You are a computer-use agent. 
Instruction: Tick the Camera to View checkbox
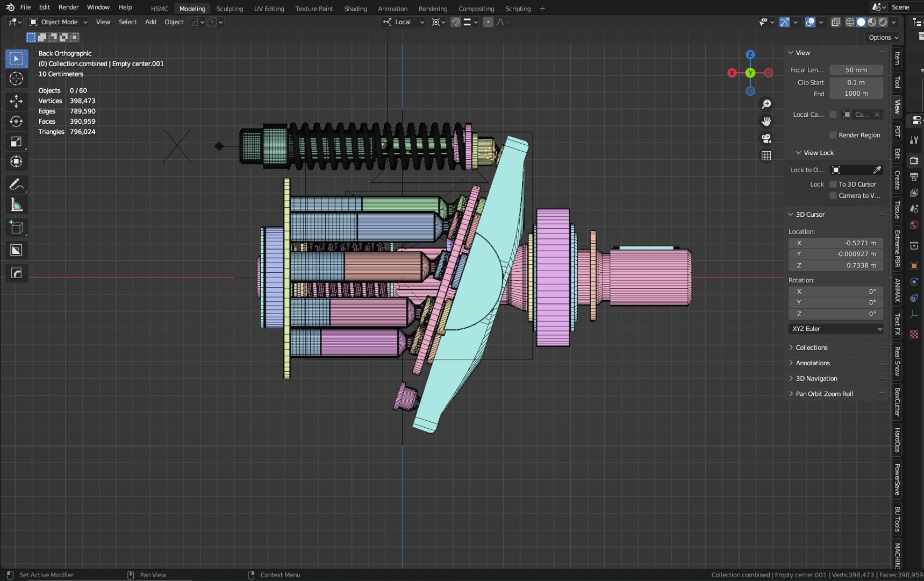click(x=833, y=196)
